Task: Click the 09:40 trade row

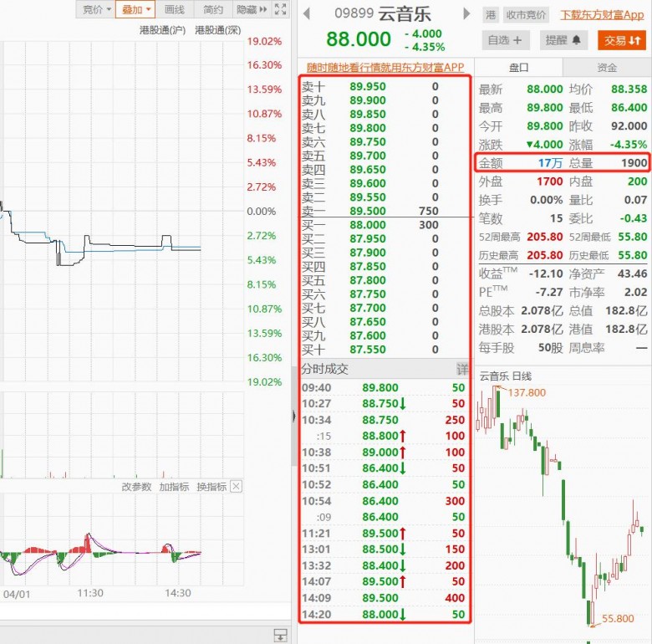Action: pyautogui.click(x=384, y=388)
